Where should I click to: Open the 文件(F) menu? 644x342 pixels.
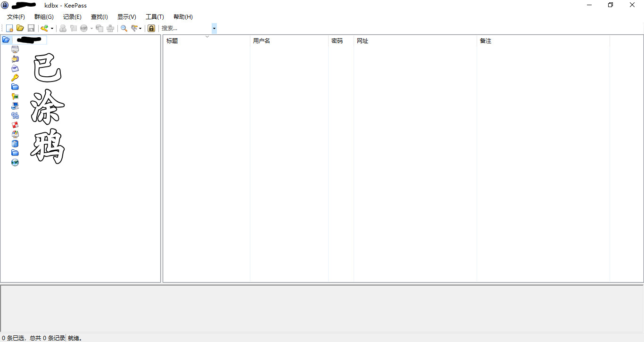[x=16, y=17]
